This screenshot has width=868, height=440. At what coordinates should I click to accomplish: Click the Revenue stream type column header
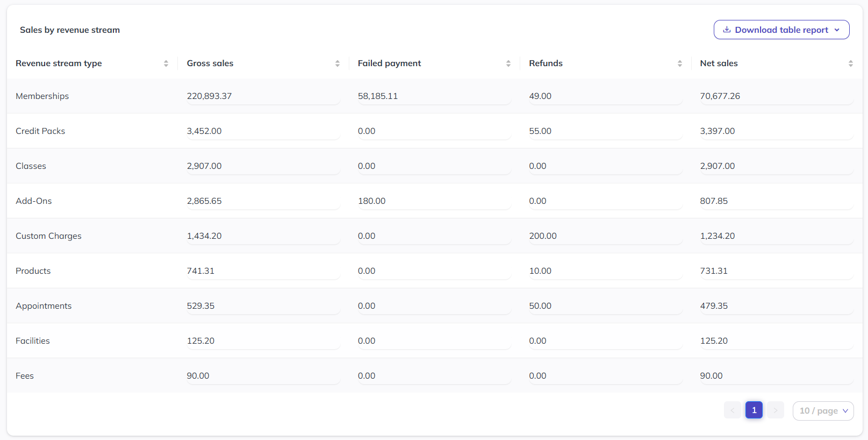click(92, 63)
